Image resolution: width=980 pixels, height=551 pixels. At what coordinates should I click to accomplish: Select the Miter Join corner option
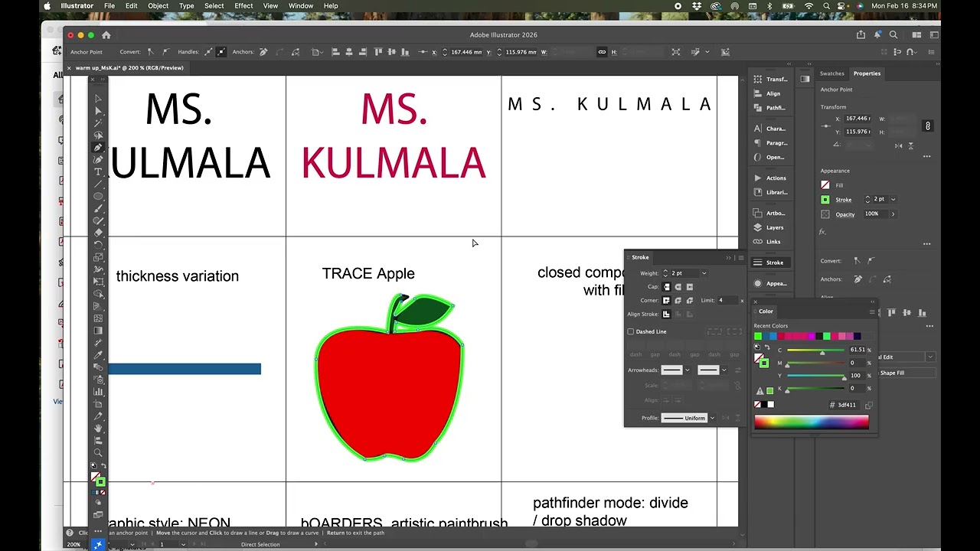667,301
